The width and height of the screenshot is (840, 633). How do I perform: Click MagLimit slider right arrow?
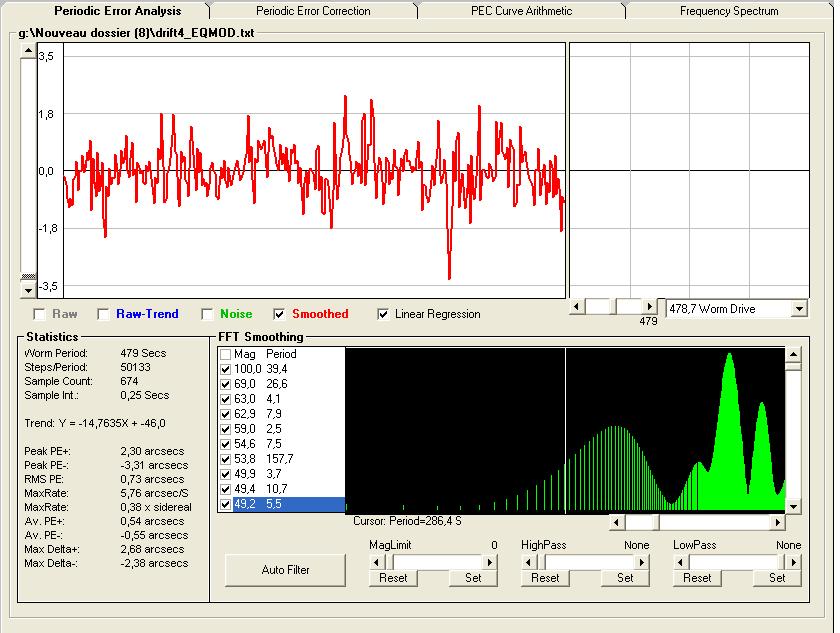(x=490, y=562)
